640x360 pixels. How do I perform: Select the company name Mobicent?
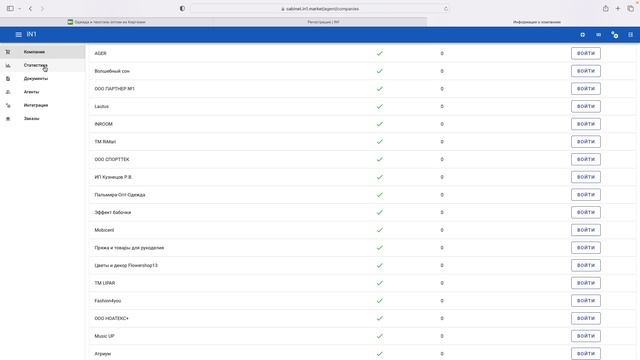click(104, 230)
